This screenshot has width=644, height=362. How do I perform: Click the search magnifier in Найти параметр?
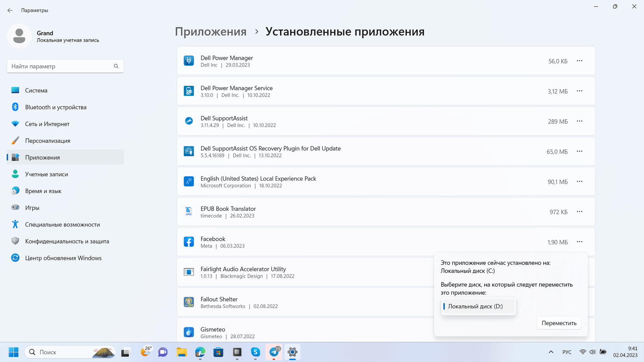point(116,66)
